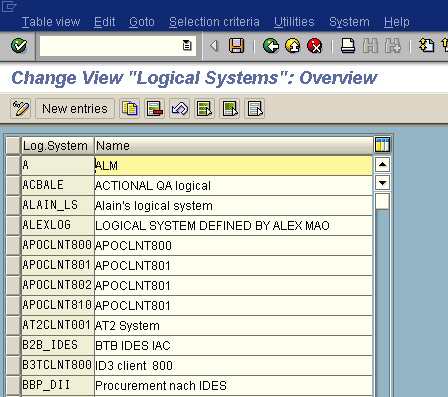448x397 pixels.
Task: Click the scroll down arrow
Action: 382,183
